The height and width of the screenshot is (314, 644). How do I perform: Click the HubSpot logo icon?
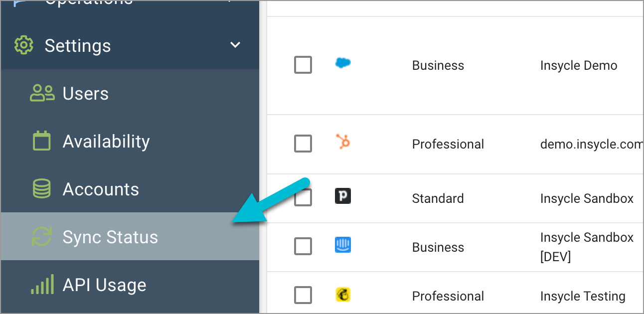pyautogui.click(x=343, y=143)
